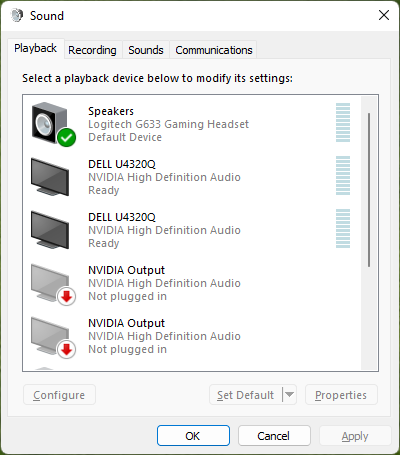Screen dimensions: 400x455
Task: Close the Sound dialog window
Action: click(x=384, y=15)
